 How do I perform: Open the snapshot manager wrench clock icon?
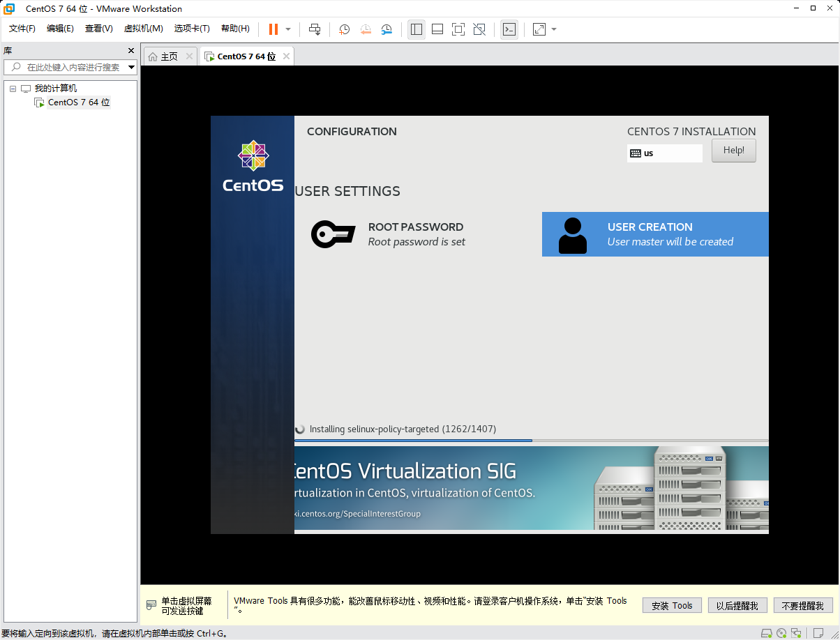click(x=387, y=29)
